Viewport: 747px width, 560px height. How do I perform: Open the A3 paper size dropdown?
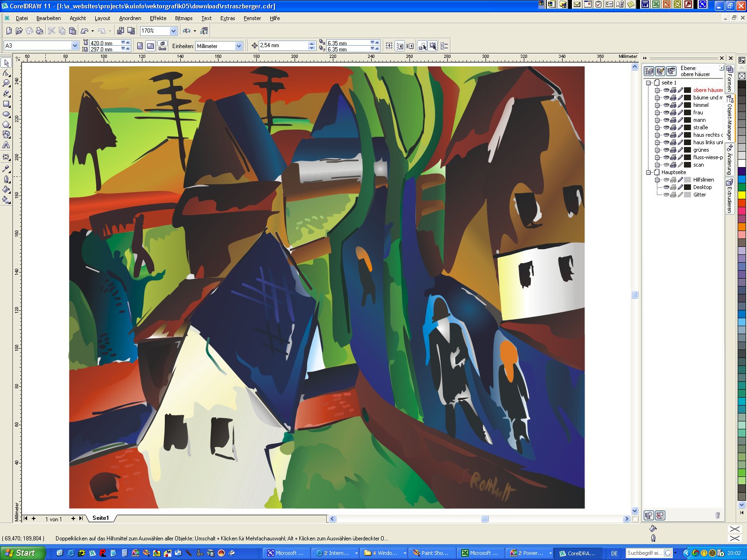click(x=75, y=46)
